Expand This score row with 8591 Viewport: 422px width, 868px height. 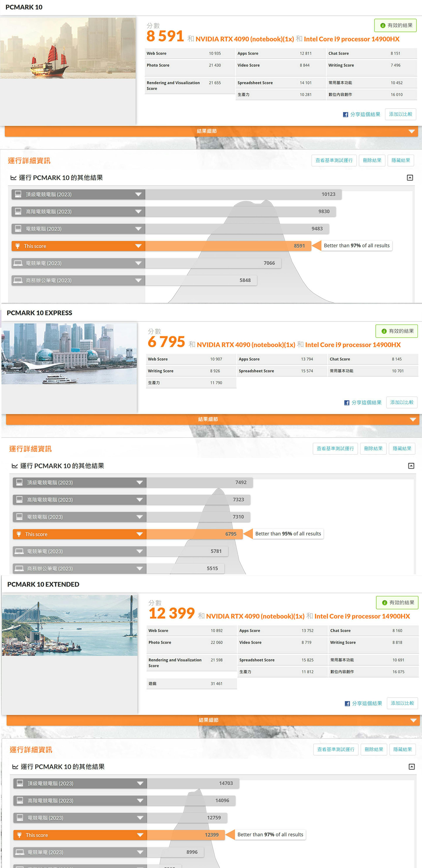pos(138,246)
